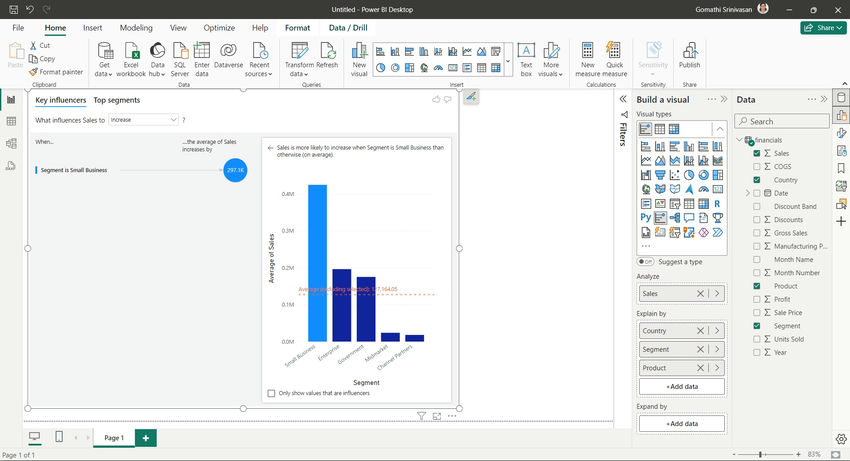Viewport: 850px width, 461px height.
Task: Adjust the zoom slider in status bar
Action: tap(761, 454)
